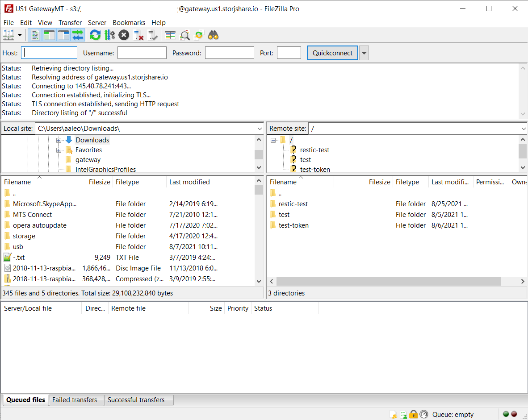Click the padlock icon in the status bar
The height and width of the screenshot is (420, 528).
click(x=414, y=414)
